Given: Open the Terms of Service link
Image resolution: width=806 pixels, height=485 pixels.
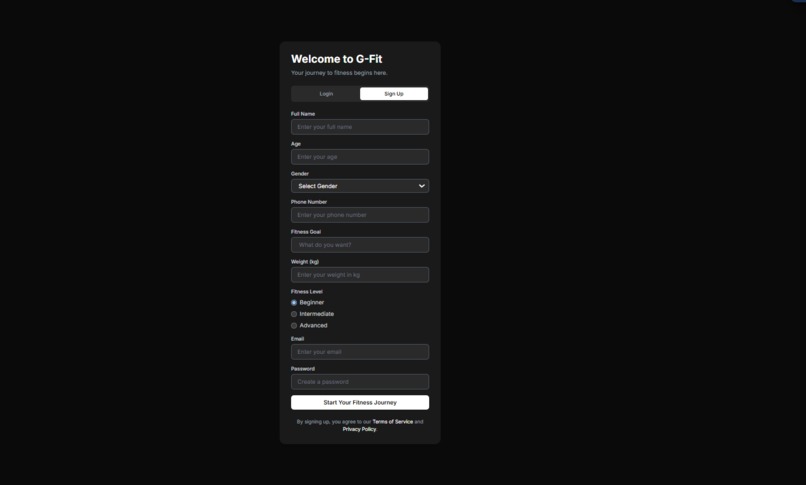Looking at the screenshot, I should click(392, 422).
